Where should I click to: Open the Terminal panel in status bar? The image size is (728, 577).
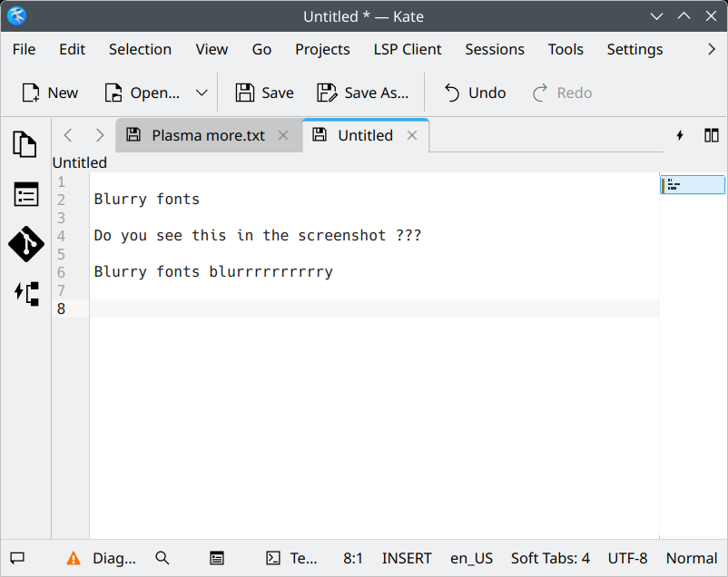tap(290, 558)
